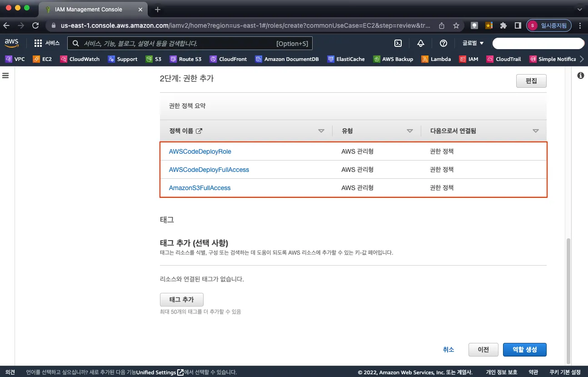The height and width of the screenshot is (377, 588).
Task: Open the 글로벌 region dropdown
Action: click(473, 43)
